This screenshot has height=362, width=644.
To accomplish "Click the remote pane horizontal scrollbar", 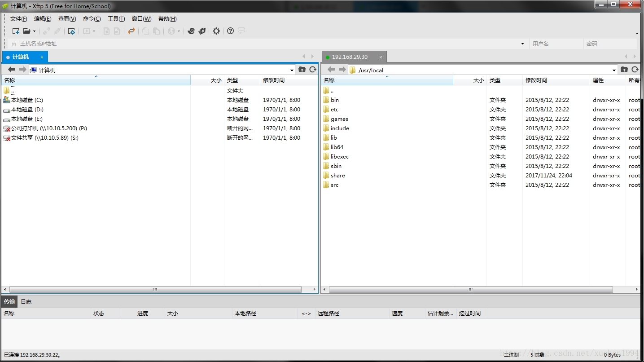I will click(x=471, y=290).
